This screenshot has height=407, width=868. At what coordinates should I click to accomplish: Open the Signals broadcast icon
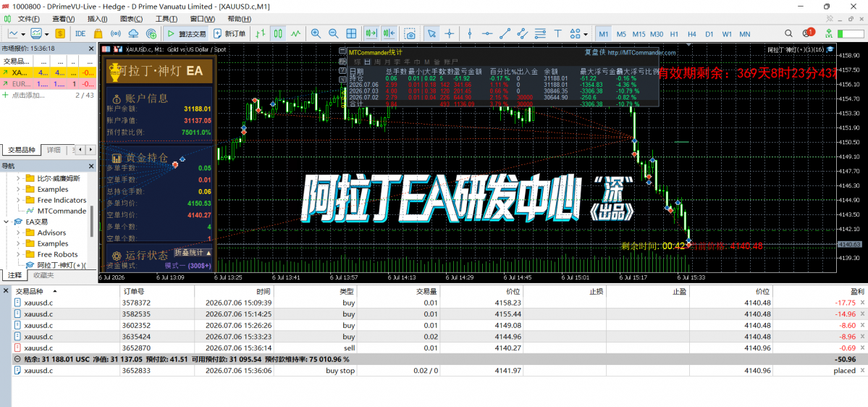116,33
